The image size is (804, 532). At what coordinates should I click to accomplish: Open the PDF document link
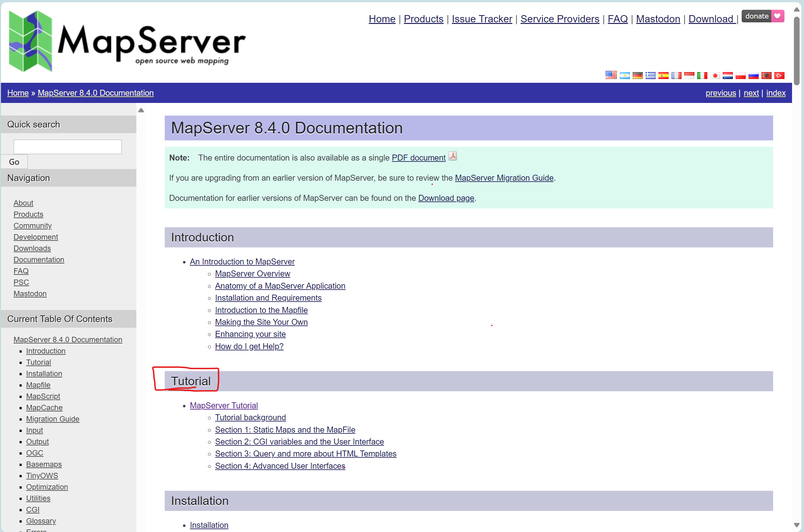click(419, 158)
